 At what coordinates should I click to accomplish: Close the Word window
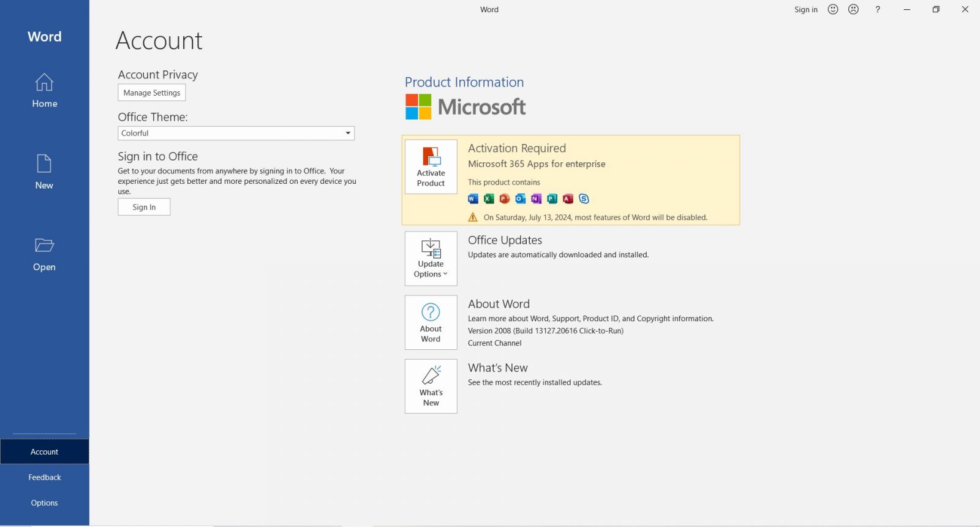click(x=965, y=9)
